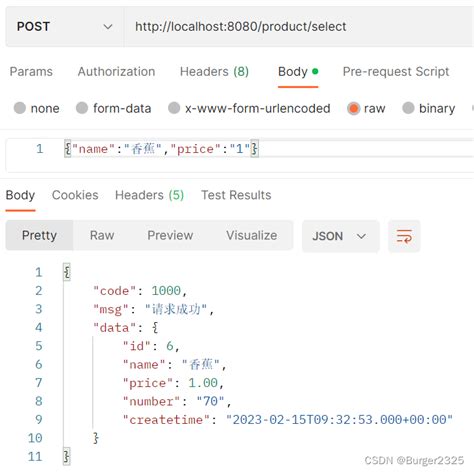Choose the binary body radio option

pyautogui.click(x=408, y=108)
